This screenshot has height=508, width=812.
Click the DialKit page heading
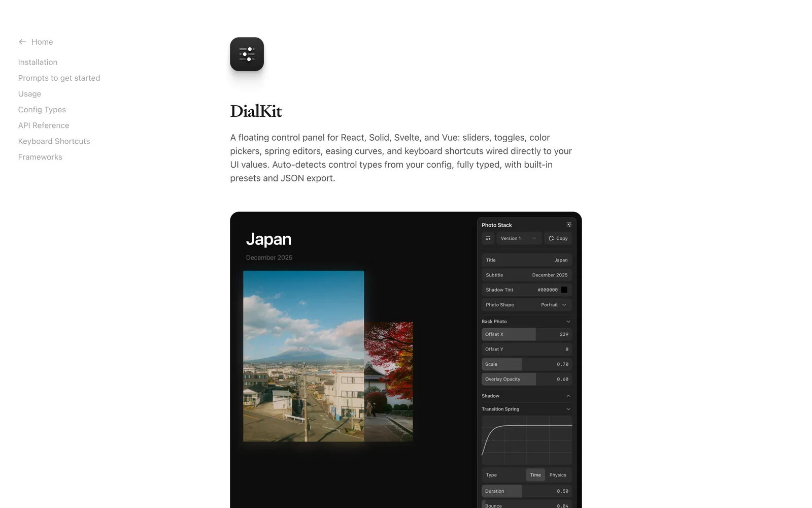256,111
